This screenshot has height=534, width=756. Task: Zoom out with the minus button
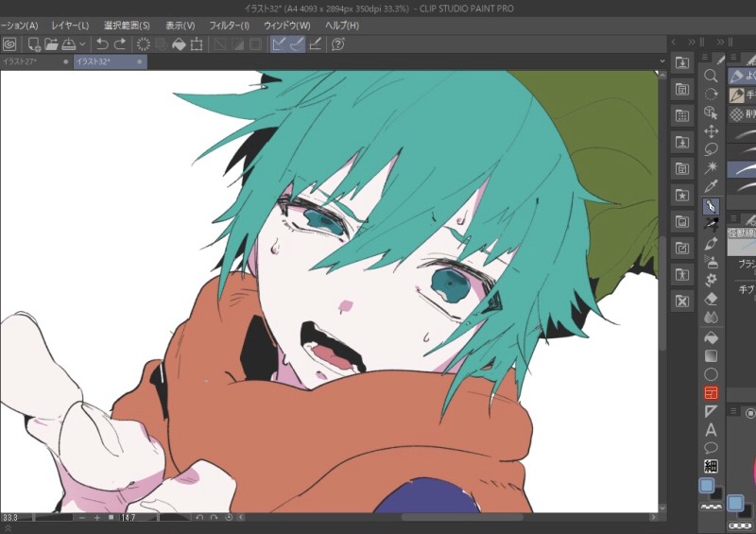[82, 518]
